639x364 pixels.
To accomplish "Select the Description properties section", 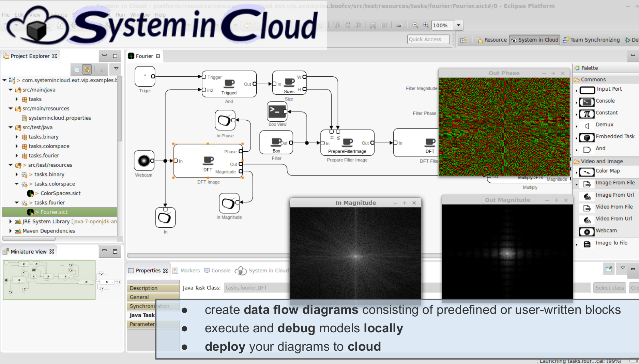I will click(153, 288).
